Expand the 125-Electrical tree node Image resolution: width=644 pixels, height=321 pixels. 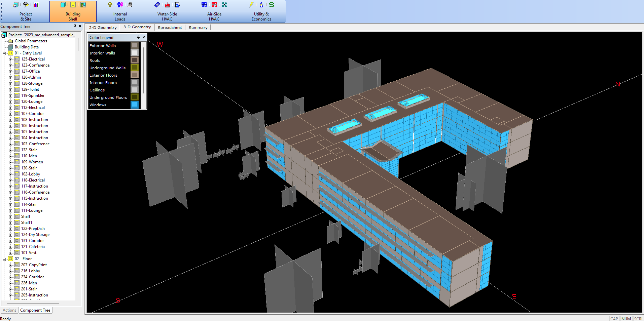point(10,59)
